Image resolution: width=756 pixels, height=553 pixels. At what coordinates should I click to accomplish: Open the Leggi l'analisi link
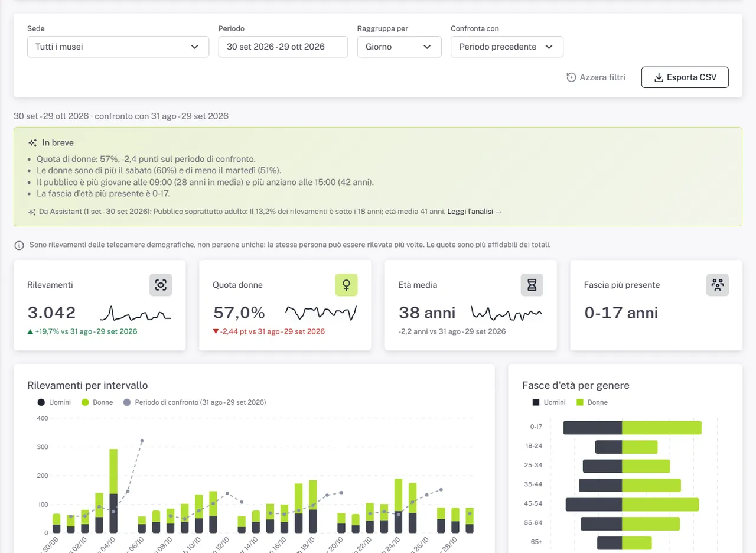(474, 212)
